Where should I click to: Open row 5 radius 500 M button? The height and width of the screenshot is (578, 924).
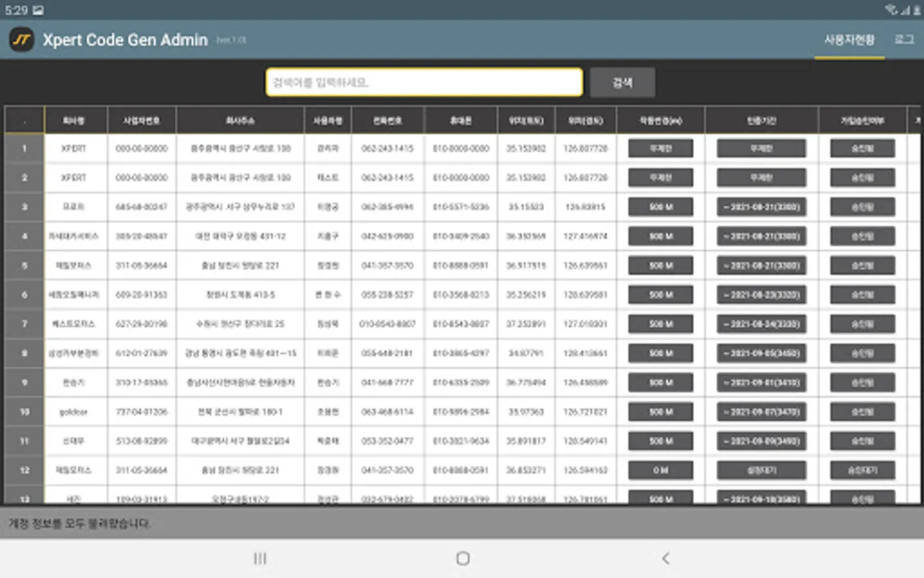point(661,265)
